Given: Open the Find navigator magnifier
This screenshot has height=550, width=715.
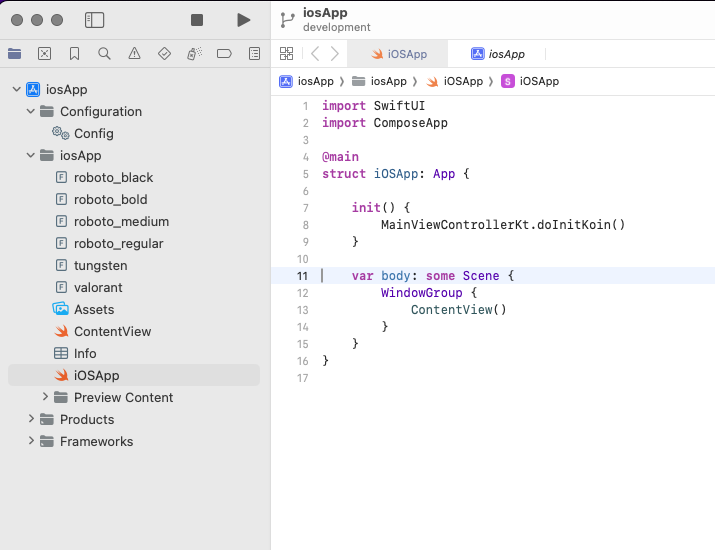Looking at the screenshot, I should 104,54.
